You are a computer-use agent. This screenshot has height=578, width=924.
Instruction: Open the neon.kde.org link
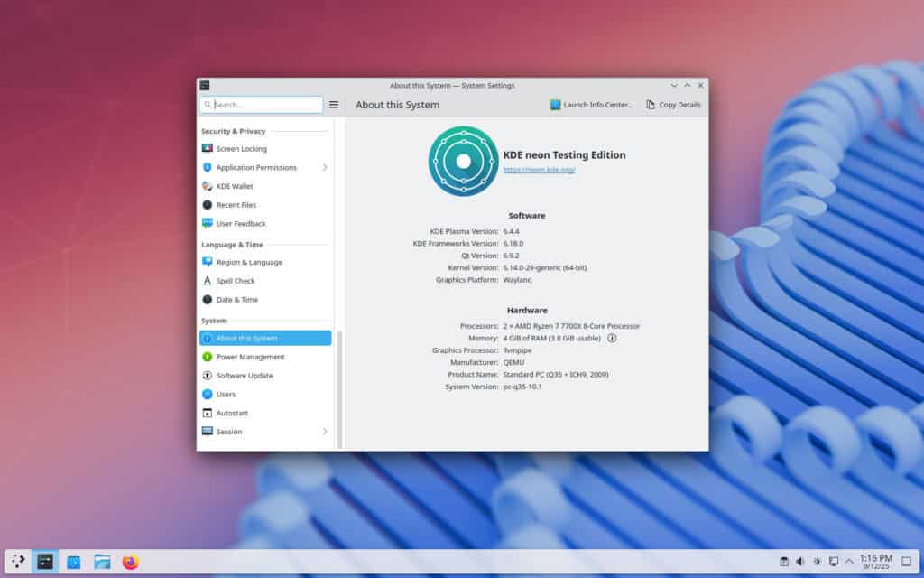point(540,170)
